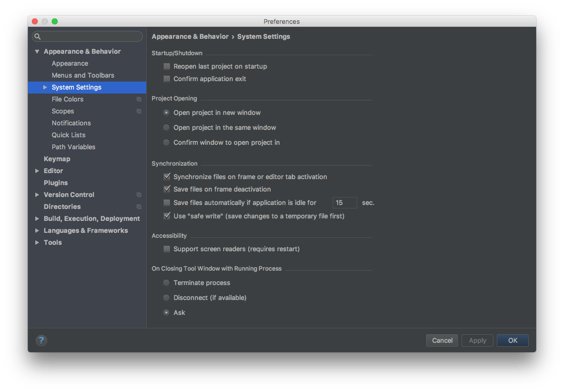Uncheck "Save files on frame deactivation"
Viewport: 564px width, 392px height.
167,190
